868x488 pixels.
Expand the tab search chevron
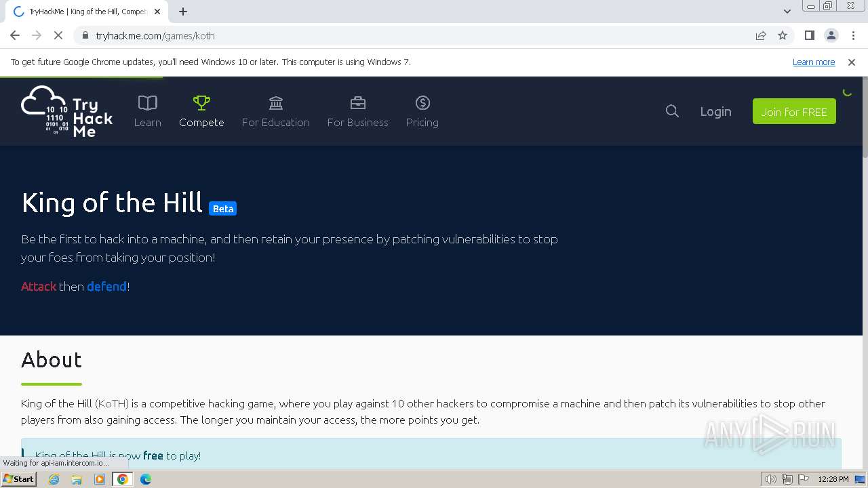[787, 12]
